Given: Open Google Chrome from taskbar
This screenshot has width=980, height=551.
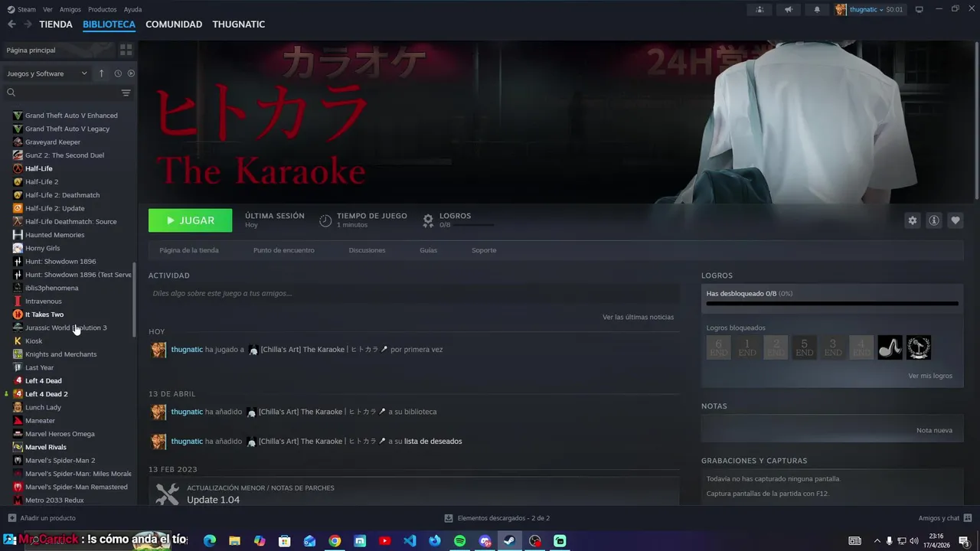Looking at the screenshot, I should (335, 540).
